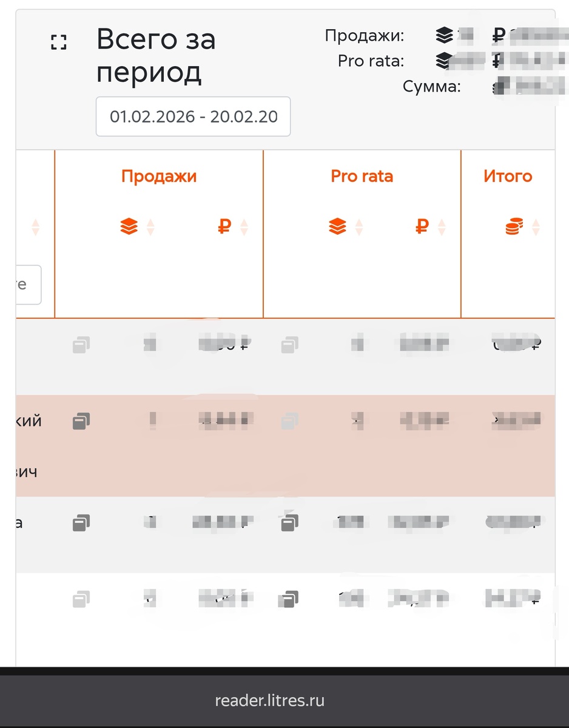Open the date picker showing 01.02.2026 - 20.02.20
The image size is (569, 728).
[x=193, y=116]
